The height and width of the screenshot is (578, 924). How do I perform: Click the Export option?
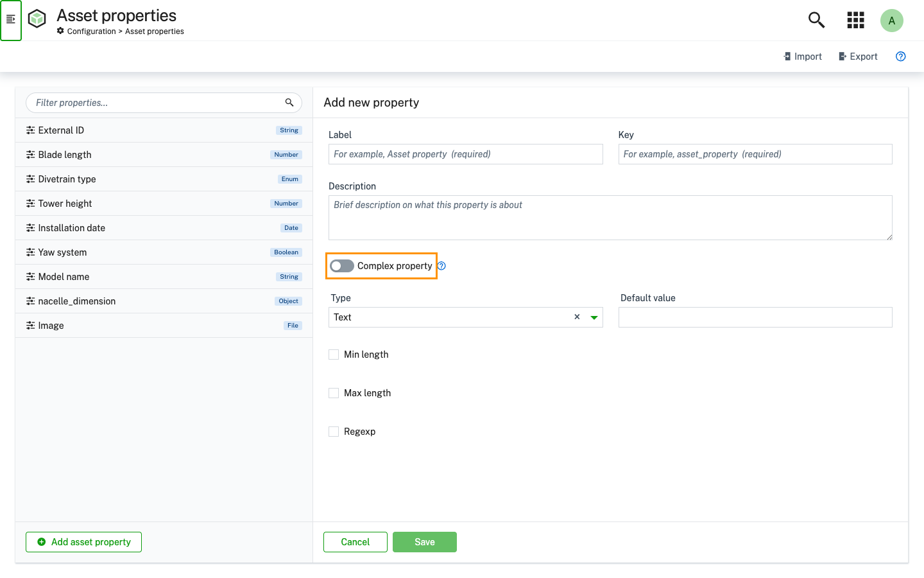click(858, 57)
